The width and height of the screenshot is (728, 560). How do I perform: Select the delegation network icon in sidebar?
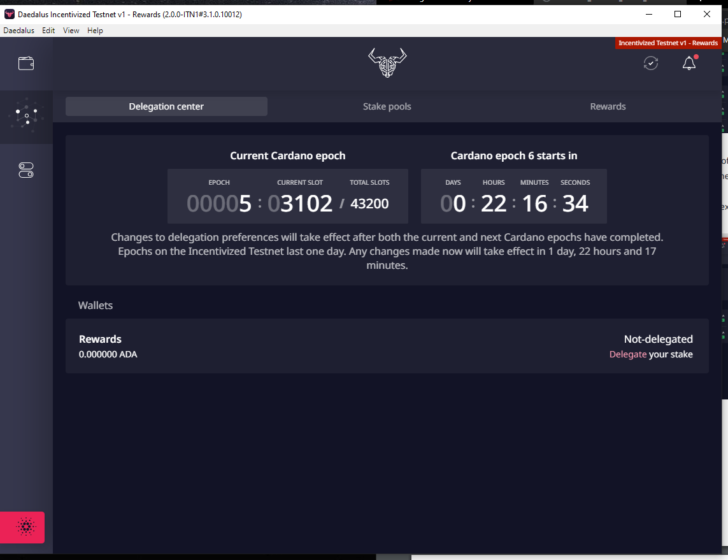(26, 115)
